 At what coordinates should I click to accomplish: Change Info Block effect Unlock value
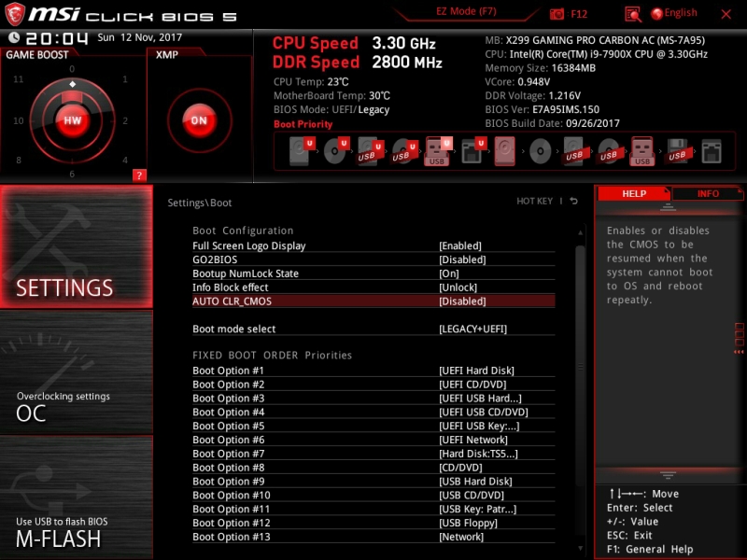(x=458, y=287)
